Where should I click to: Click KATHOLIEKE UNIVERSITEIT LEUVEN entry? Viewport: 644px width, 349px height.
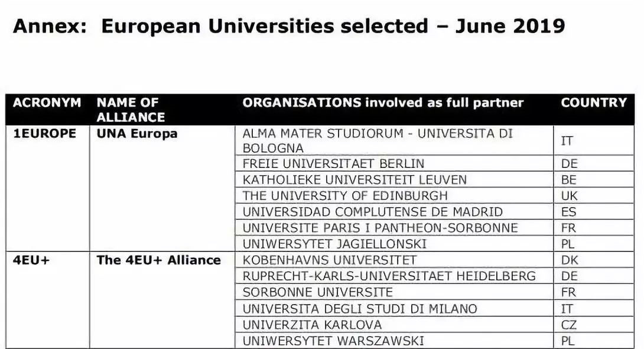tap(354, 180)
